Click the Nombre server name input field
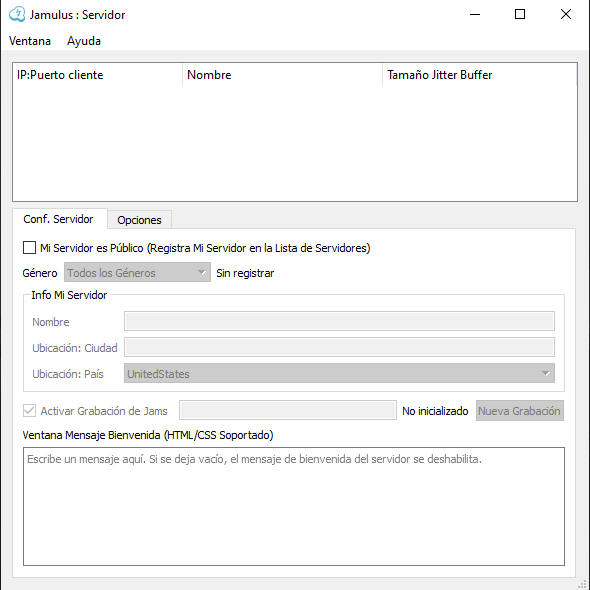This screenshot has height=590, width=590. (x=339, y=321)
